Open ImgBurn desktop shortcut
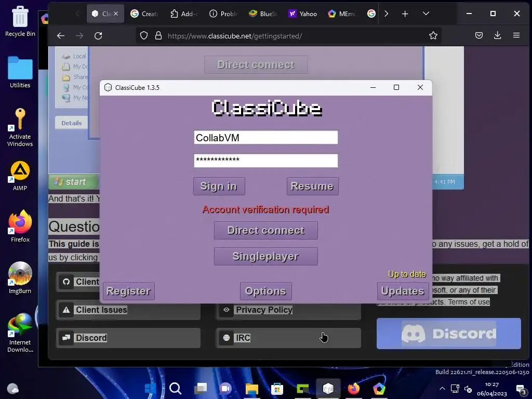Screen dimensions: 532x399 click(20, 278)
